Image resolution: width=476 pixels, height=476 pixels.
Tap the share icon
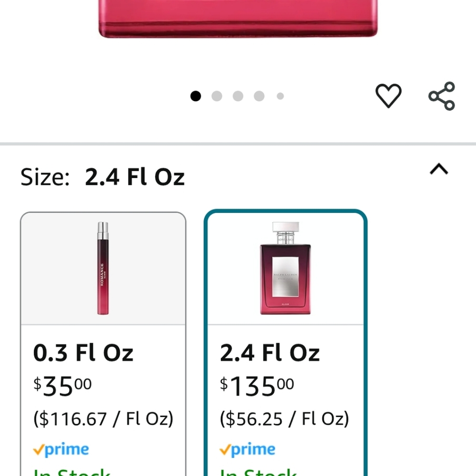click(442, 96)
